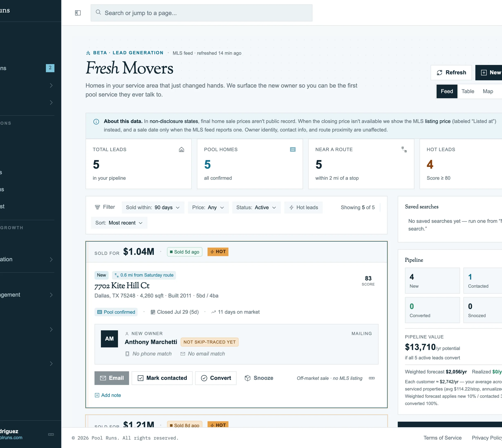
Task: Mark the Anthony Marchetti lead as contacted
Action: [162, 378]
